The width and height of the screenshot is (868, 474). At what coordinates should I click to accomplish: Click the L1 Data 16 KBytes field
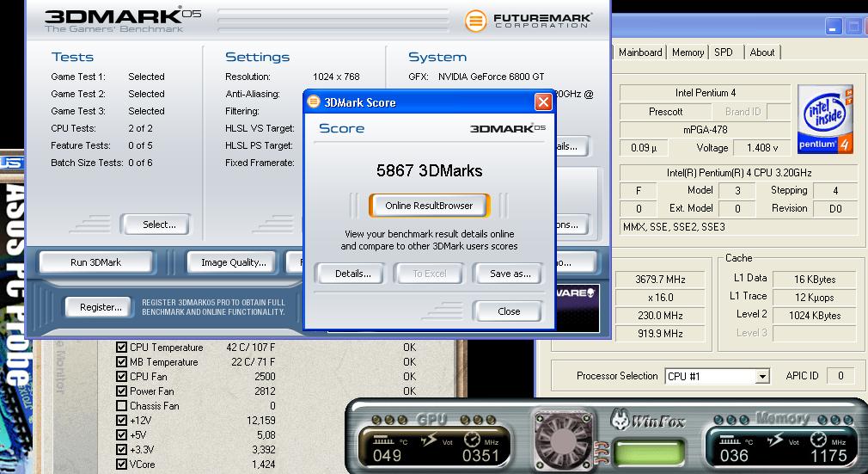815,280
